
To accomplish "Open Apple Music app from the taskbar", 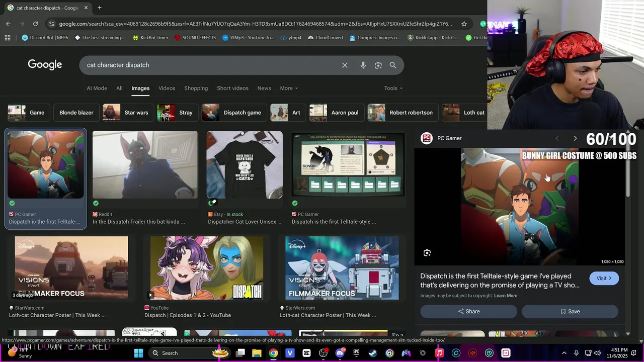I will 439,353.
